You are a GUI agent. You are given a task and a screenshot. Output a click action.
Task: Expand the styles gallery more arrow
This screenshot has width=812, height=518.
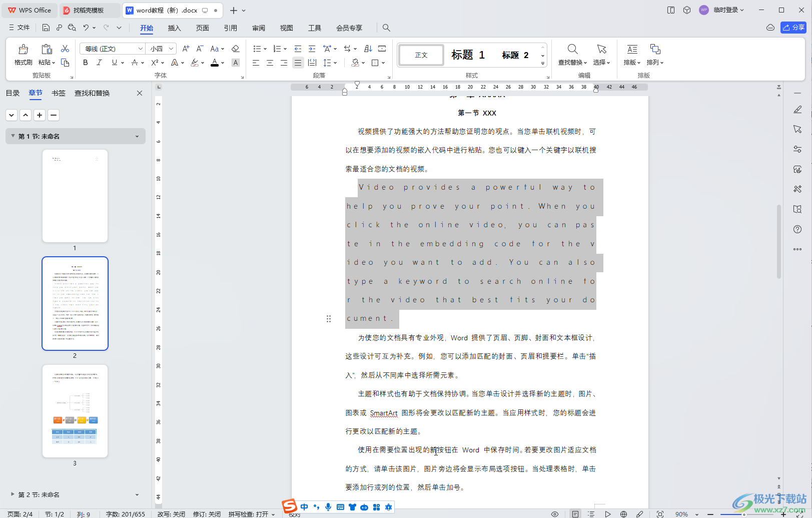click(x=543, y=64)
